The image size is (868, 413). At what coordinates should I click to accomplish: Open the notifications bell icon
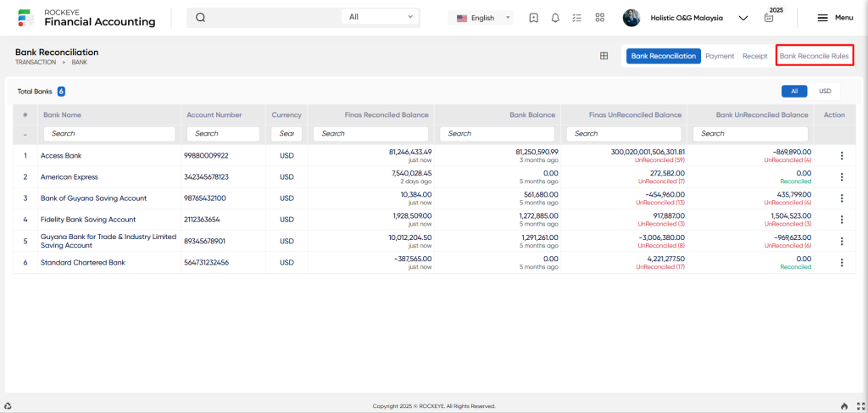[555, 18]
